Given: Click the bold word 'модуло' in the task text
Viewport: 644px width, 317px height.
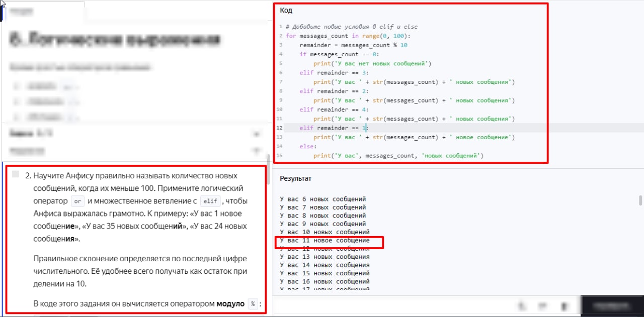Looking at the screenshot, I should (x=230, y=304).
